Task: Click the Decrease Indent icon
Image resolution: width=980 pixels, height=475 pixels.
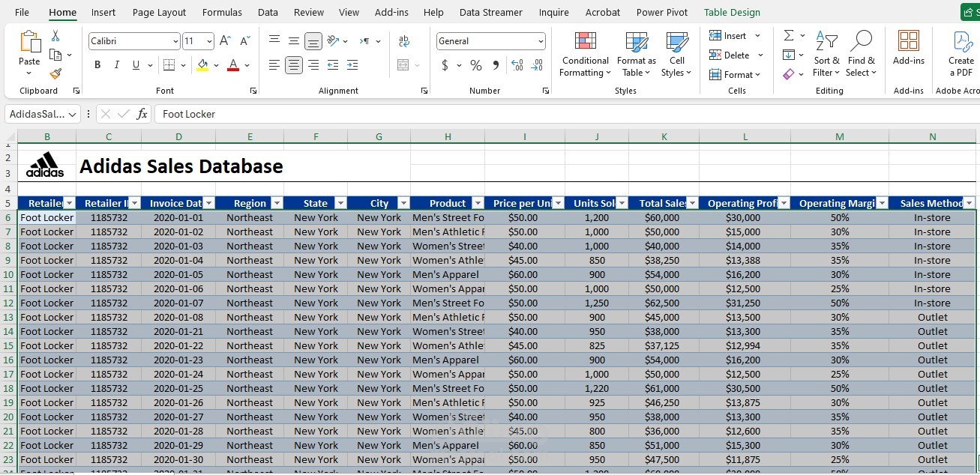Action: [x=333, y=65]
